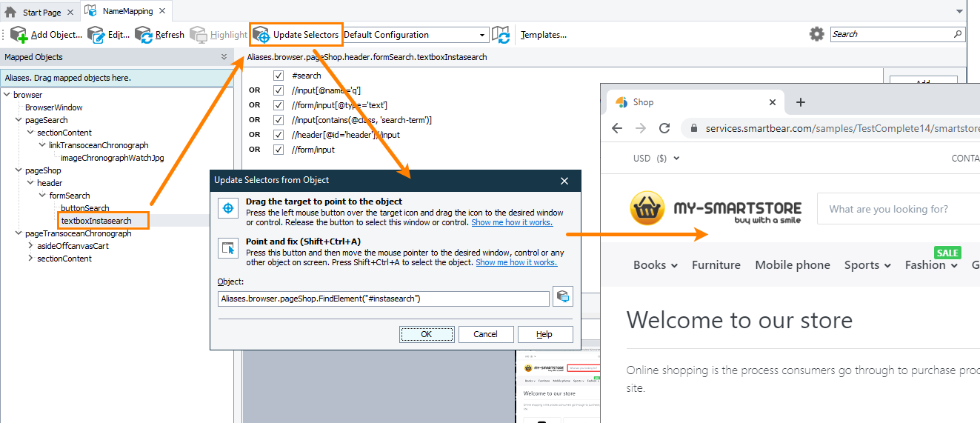Click the Drag the target crosshair icon
This screenshot has width=980, height=423.
[x=228, y=209]
